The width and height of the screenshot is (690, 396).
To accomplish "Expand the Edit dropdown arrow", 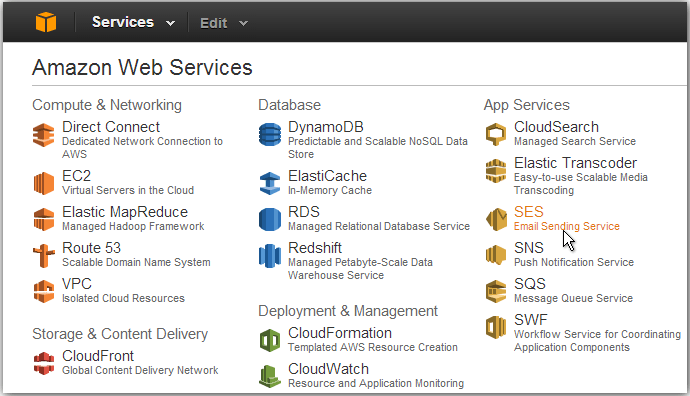I will tap(243, 23).
